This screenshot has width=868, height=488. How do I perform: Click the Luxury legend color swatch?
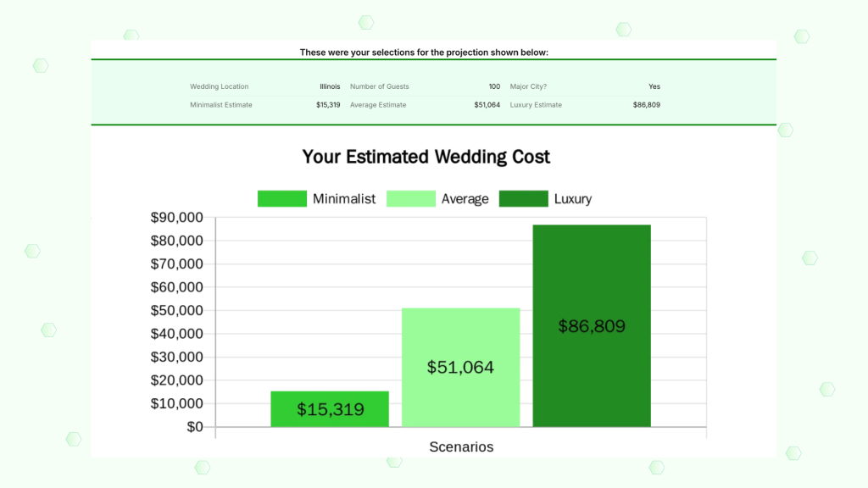(523, 199)
